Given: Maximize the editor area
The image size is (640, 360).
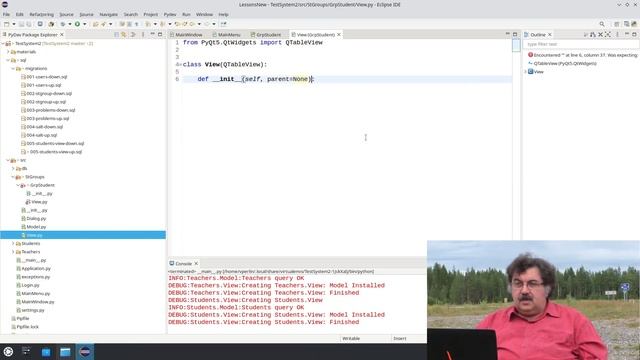Looking at the screenshot, I should click(x=515, y=34).
